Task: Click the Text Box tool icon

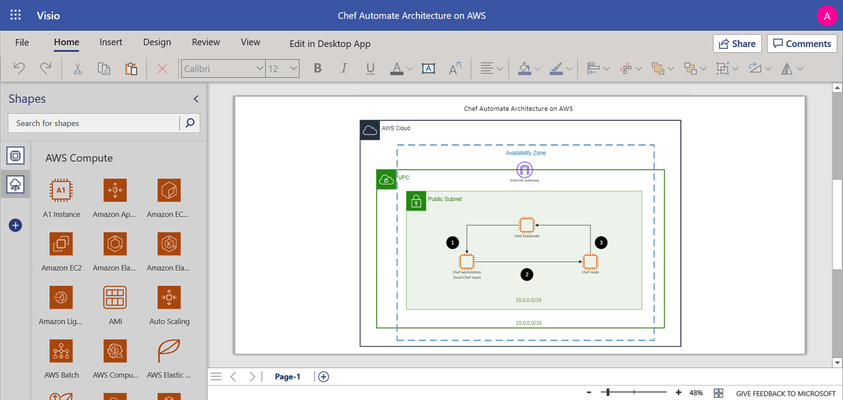Action: click(428, 68)
